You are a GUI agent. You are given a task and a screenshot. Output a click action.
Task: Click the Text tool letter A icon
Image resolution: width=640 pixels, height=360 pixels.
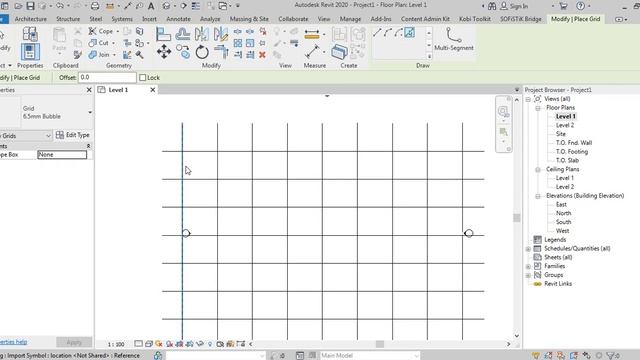151,6
